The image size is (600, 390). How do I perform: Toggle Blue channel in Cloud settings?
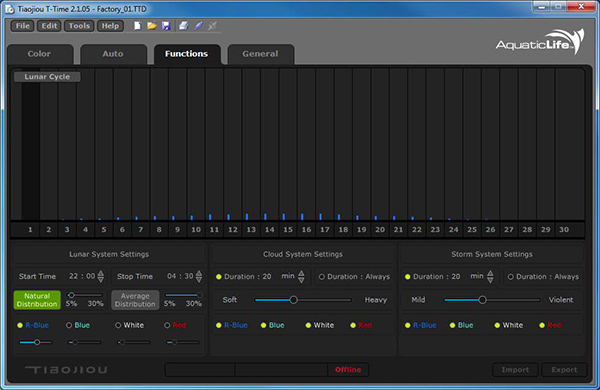pyautogui.click(x=263, y=325)
